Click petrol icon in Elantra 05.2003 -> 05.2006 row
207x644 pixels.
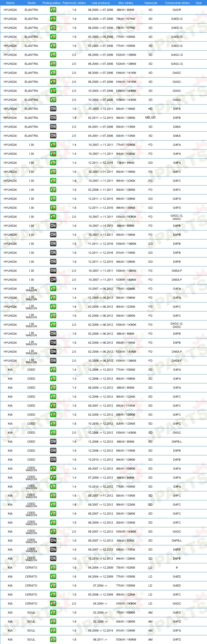[x=53, y=37]
